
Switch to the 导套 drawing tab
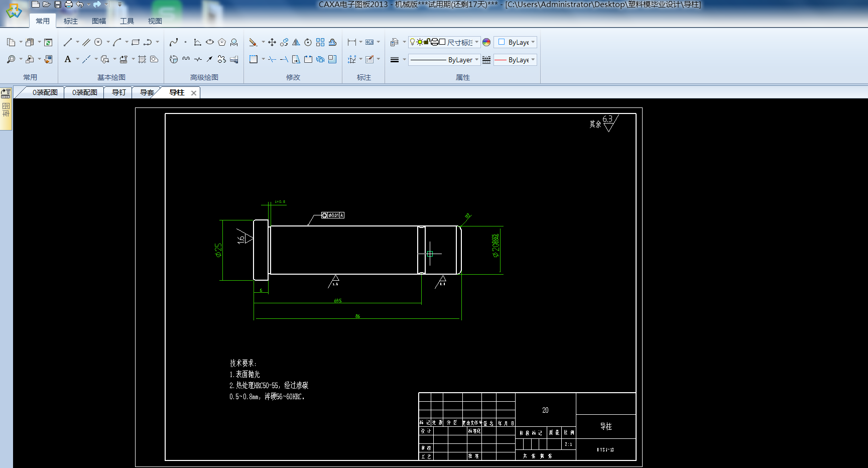[147, 92]
